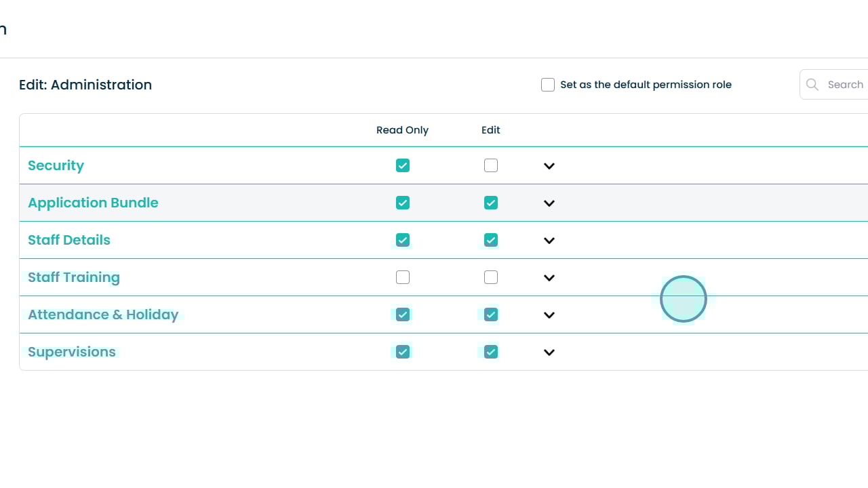Uncheck Edit for Staff Details

pos(491,240)
